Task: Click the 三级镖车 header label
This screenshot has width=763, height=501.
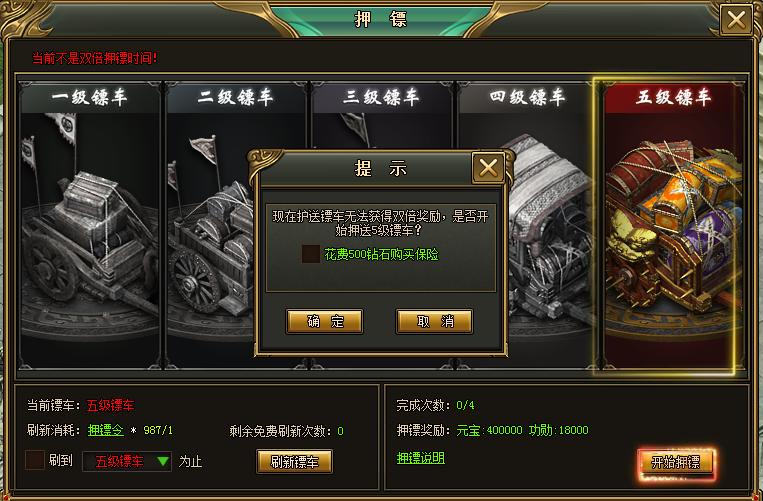Action: pyautogui.click(x=381, y=97)
